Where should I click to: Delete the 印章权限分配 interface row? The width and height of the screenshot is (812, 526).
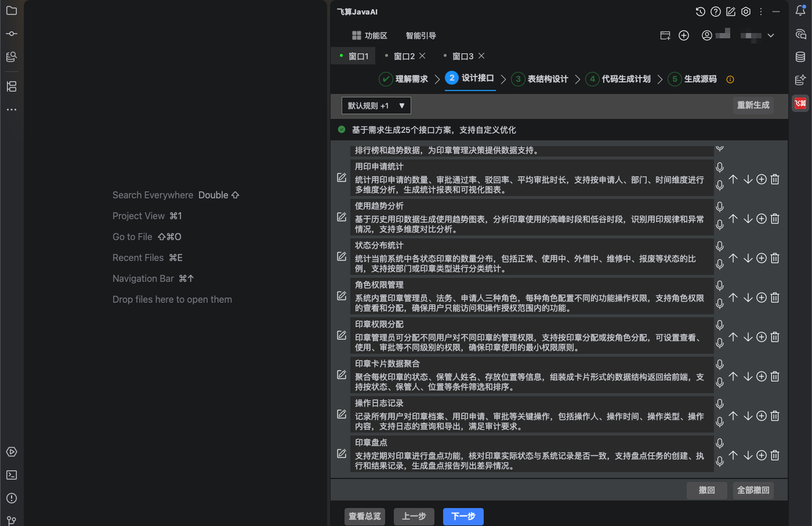tap(775, 337)
